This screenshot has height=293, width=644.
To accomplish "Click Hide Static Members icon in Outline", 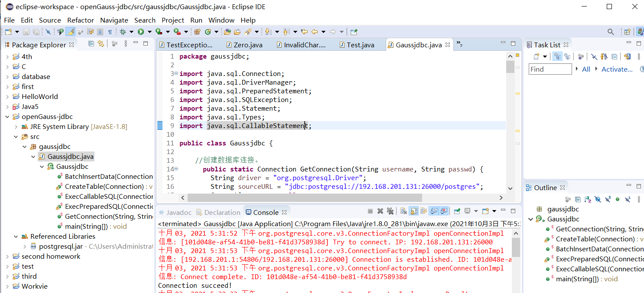I will (608, 199).
